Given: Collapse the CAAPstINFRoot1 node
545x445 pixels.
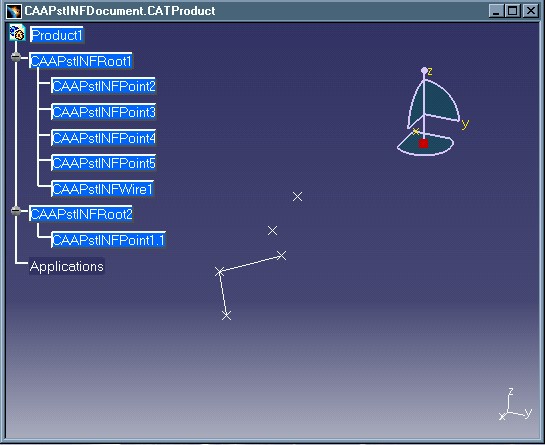Looking at the screenshot, I should [x=16, y=57].
